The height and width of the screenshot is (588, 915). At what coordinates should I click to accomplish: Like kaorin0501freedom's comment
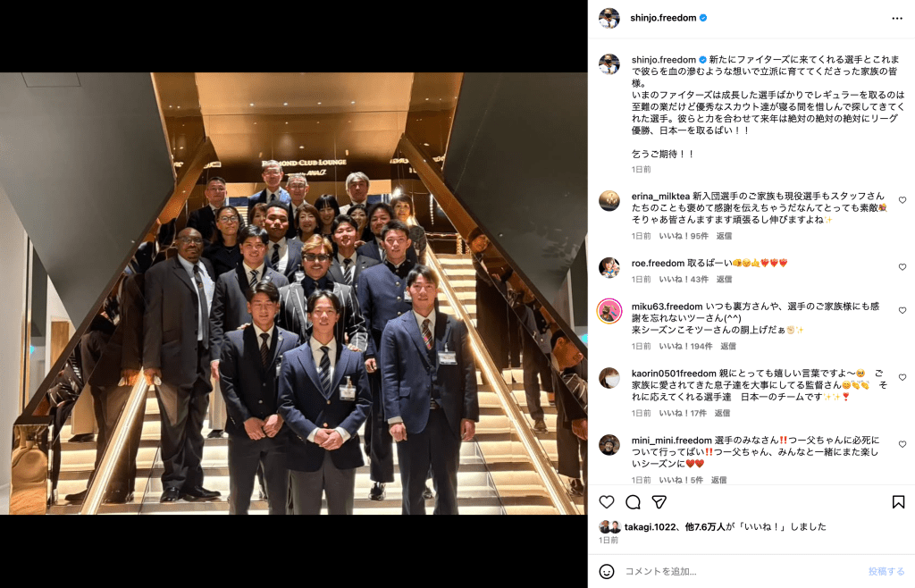(902, 377)
